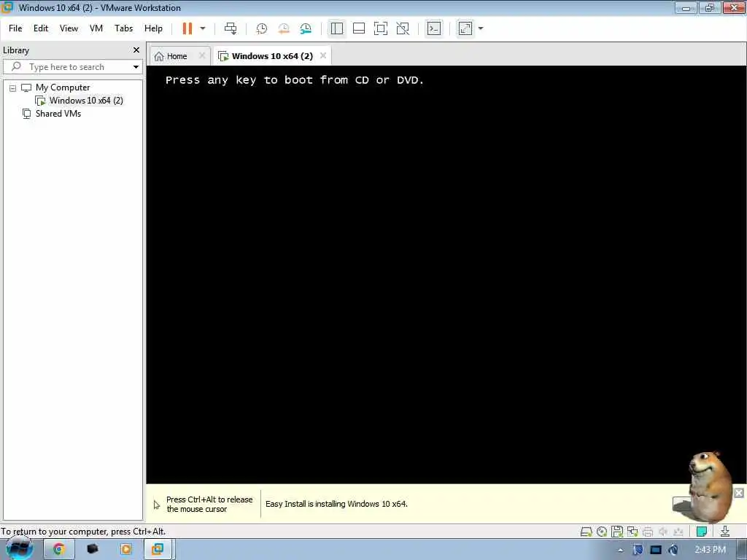Screen dimensions: 747x560
Task: Click the floppy drive status icon
Action: tap(617, 532)
